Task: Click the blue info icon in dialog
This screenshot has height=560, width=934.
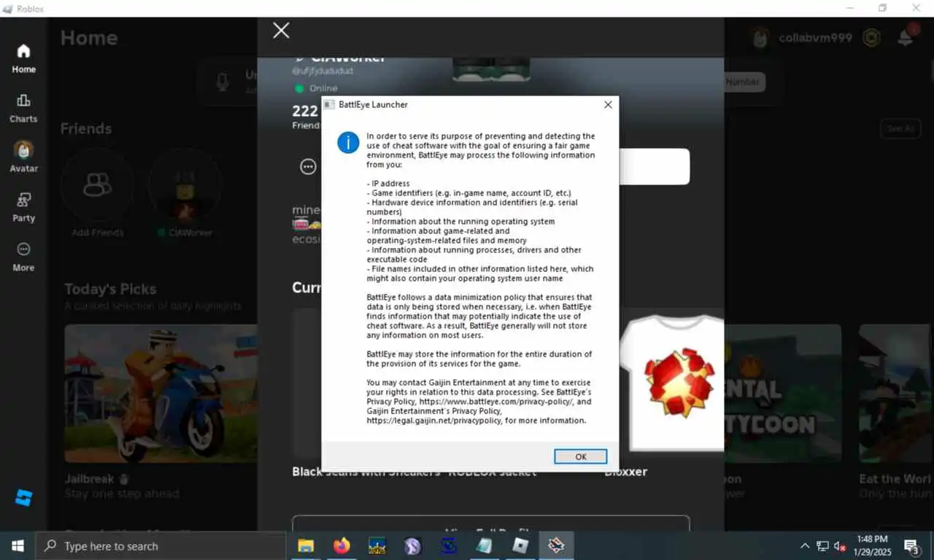Action: [x=348, y=142]
